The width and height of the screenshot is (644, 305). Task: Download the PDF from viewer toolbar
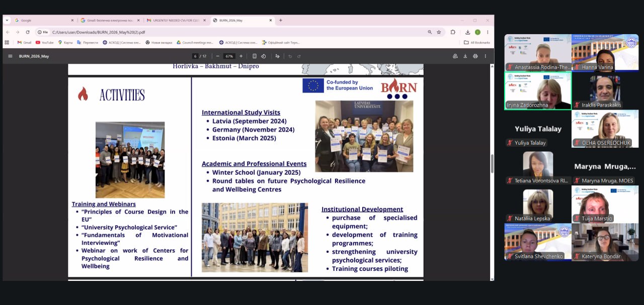(x=465, y=56)
